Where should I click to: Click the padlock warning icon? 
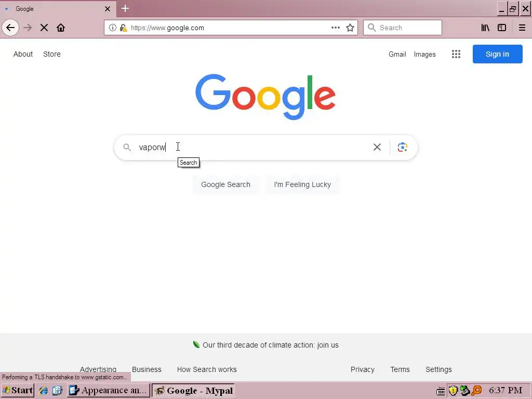point(124,28)
